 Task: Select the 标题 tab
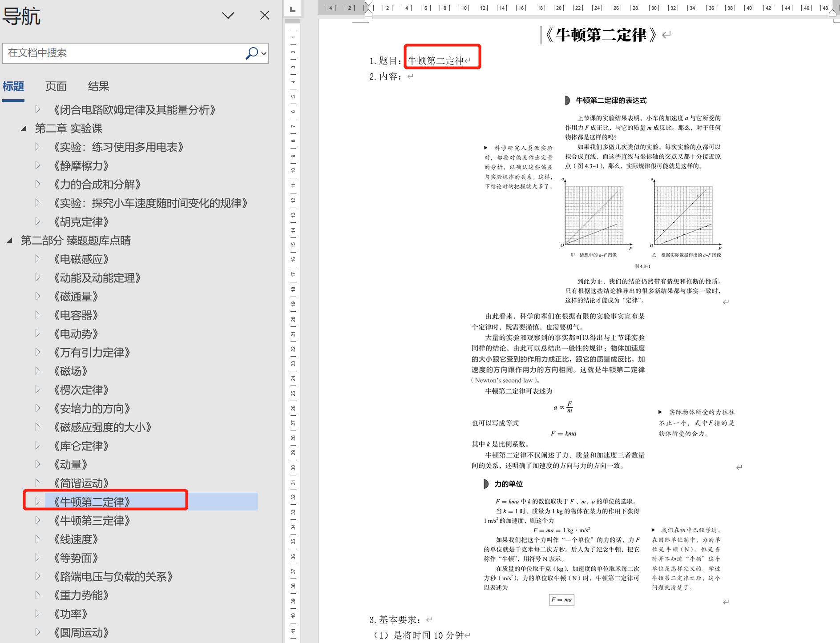[13, 86]
